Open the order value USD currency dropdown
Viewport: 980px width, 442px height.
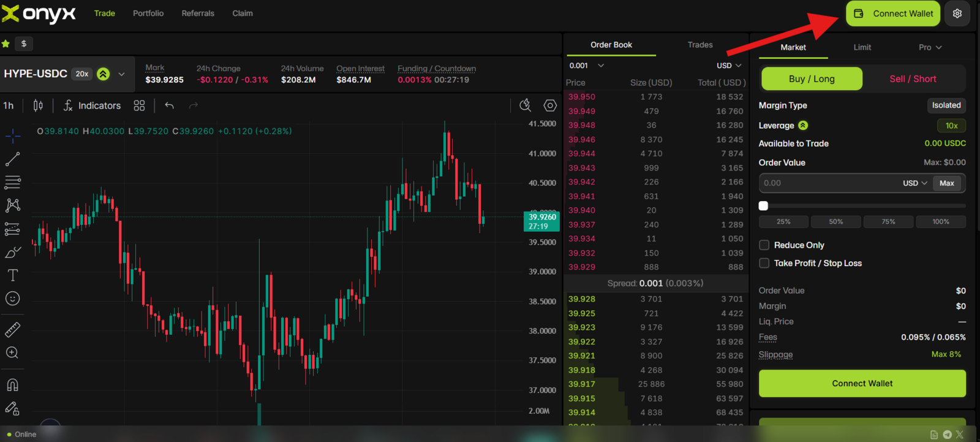[x=915, y=183]
